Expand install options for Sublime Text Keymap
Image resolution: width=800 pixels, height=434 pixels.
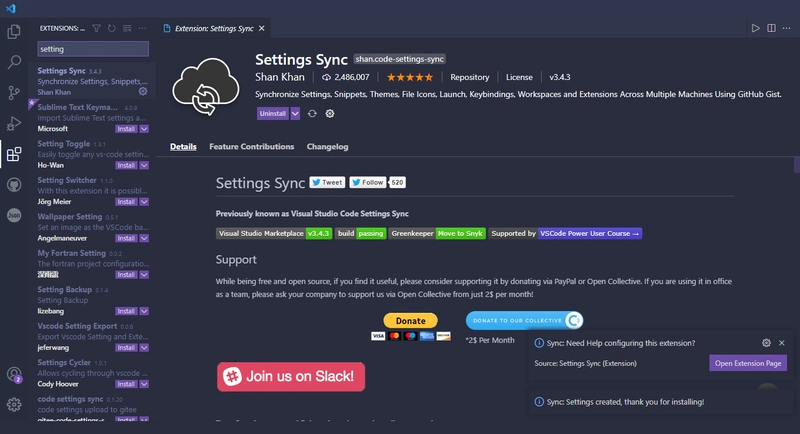click(144, 129)
